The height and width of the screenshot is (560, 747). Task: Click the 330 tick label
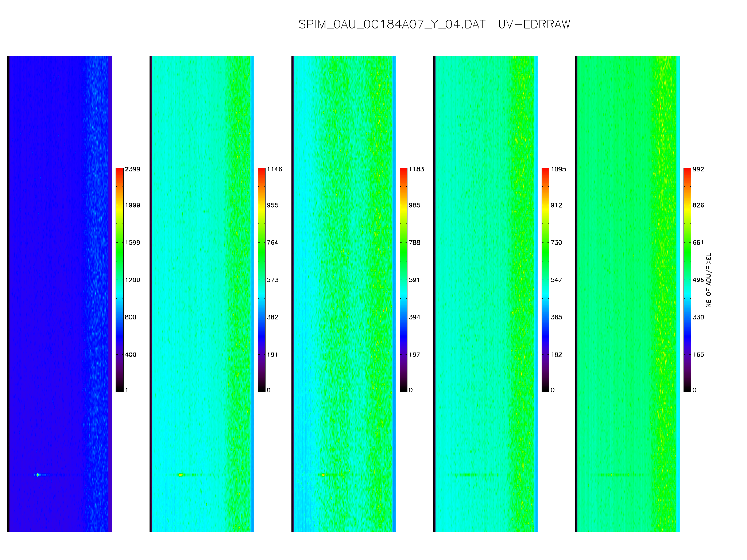click(698, 317)
